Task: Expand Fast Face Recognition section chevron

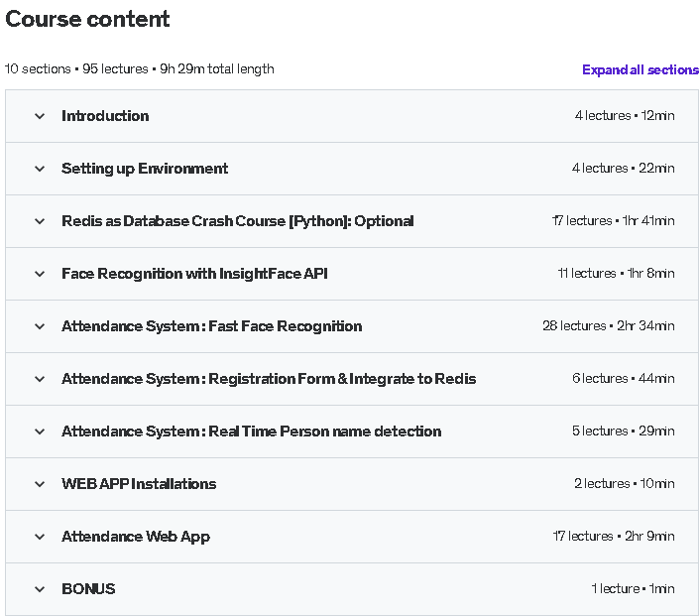Action: tap(40, 326)
